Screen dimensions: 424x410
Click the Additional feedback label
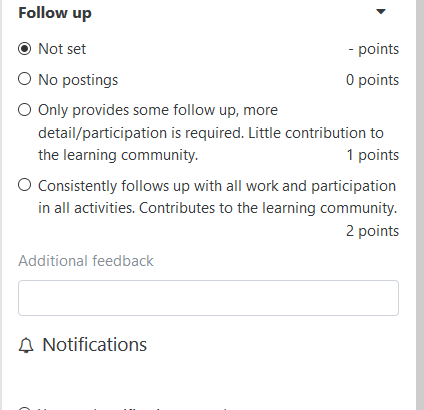point(86,261)
